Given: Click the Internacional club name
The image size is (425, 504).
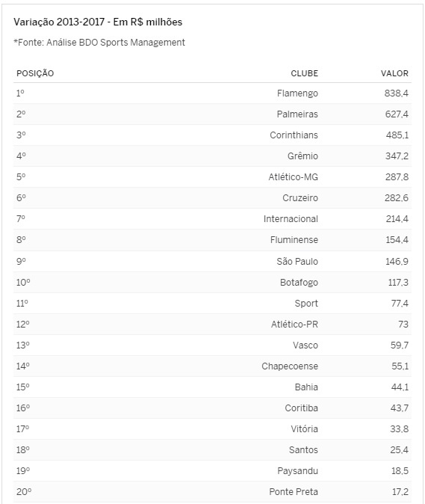Looking at the screenshot, I should coord(291,219).
